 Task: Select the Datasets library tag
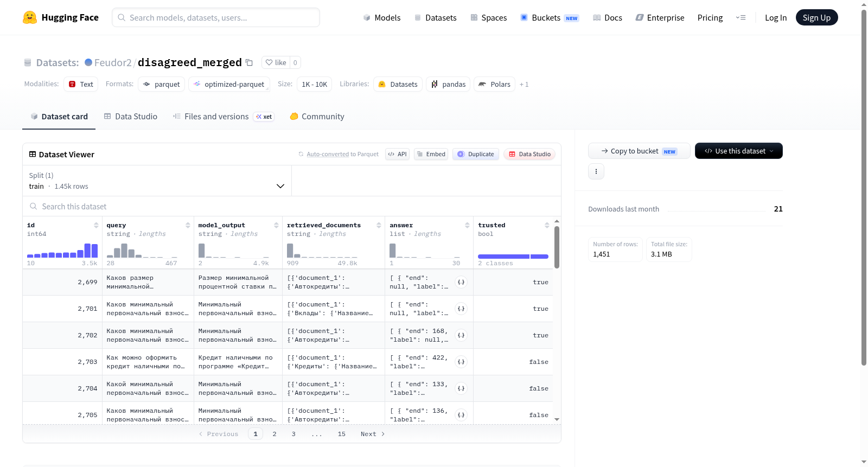click(398, 84)
